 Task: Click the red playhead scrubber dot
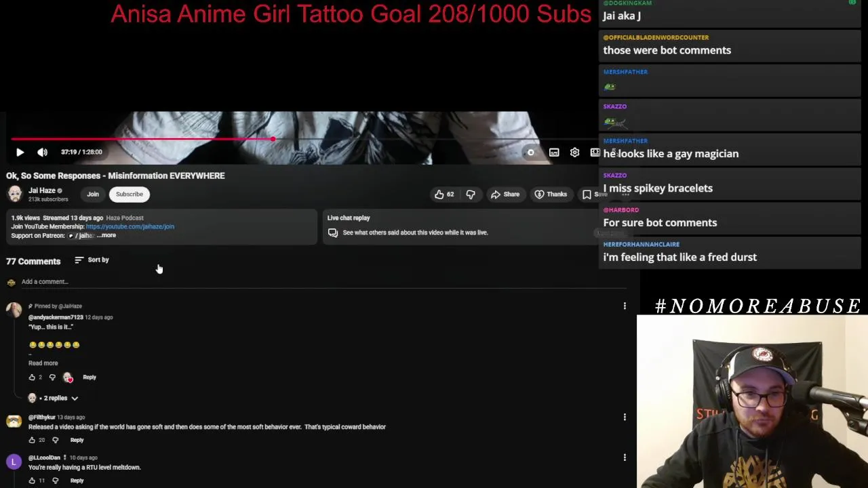pyautogui.click(x=273, y=139)
